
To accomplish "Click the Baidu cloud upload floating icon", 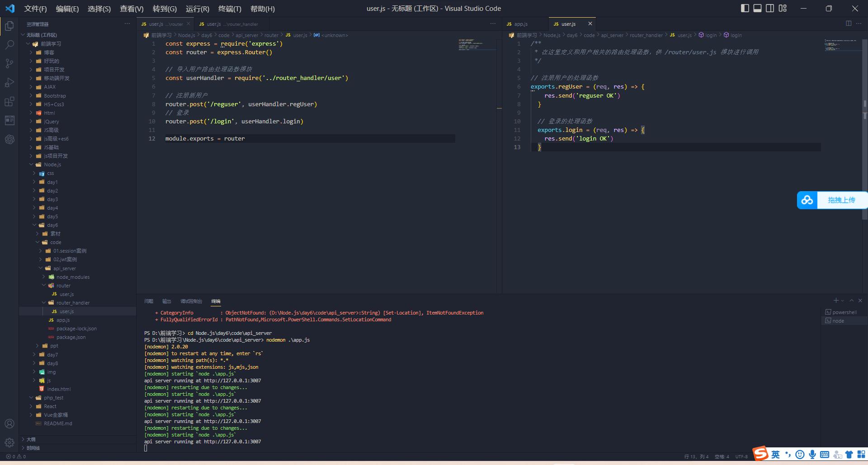I will pyautogui.click(x=807, y=200).
